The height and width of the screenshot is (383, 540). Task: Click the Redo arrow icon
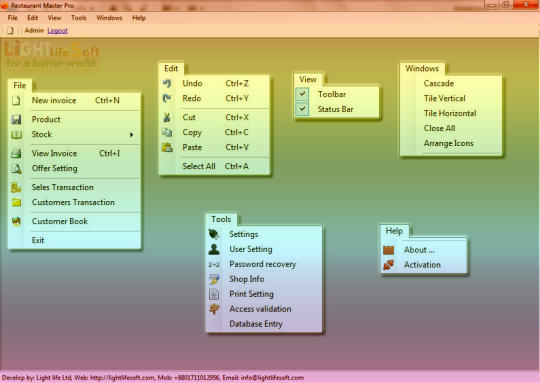click(167, 99)
